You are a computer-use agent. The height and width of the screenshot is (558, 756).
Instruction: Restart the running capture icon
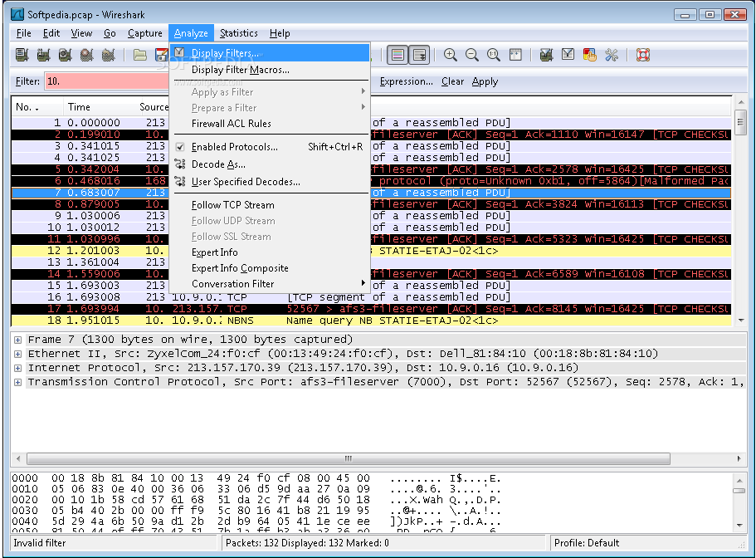pos(109,55)
